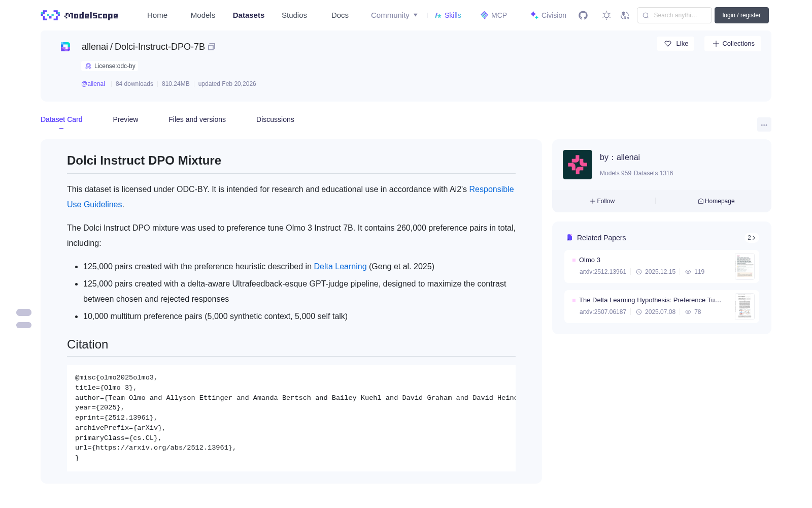
Task: Add to Collections button
Action: [733, 44]
